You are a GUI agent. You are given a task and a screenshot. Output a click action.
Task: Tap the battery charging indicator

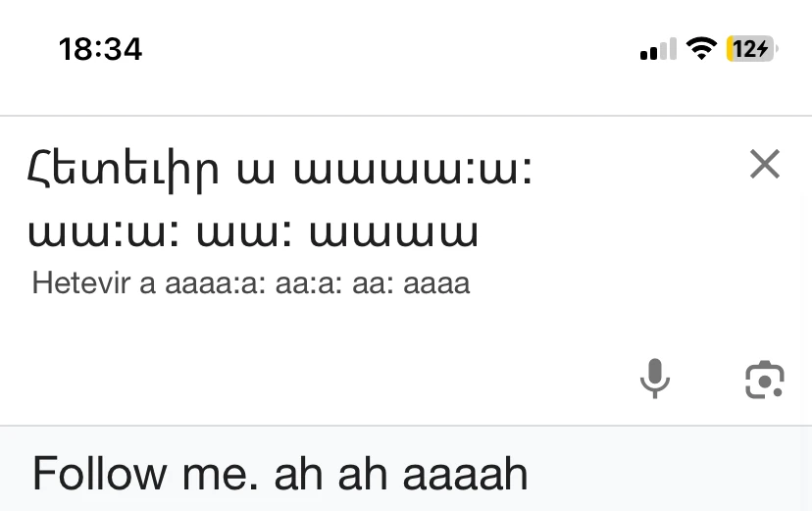tap(750, 48)
